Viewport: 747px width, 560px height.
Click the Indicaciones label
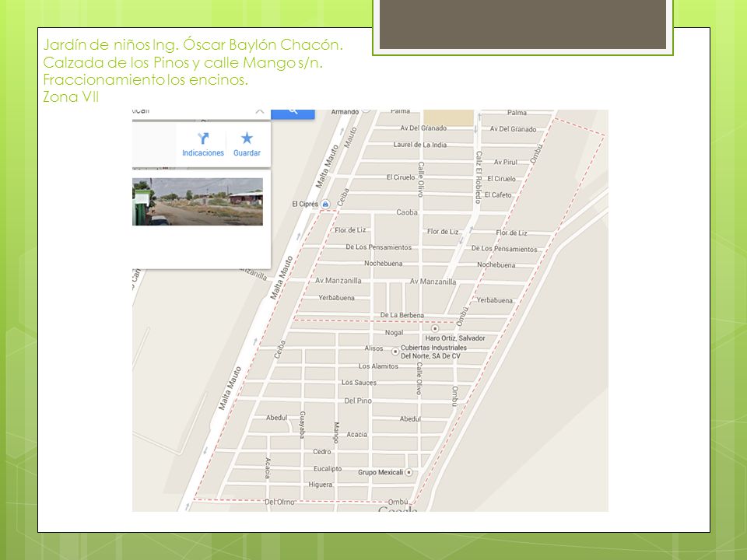tap(203, 153)
